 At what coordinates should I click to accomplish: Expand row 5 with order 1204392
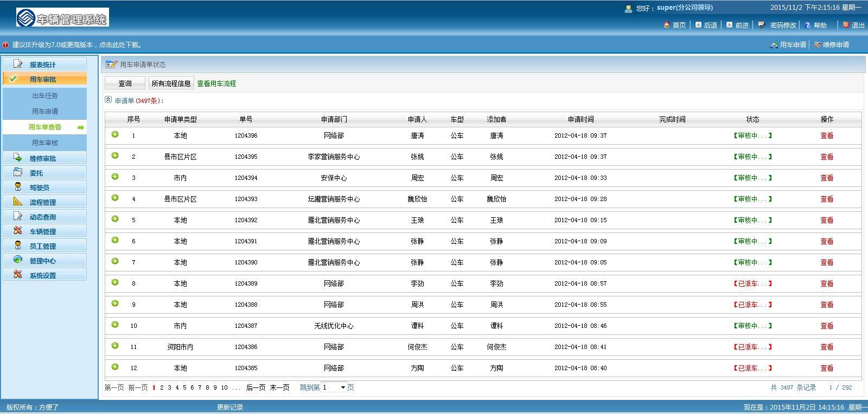click(115, 219)
